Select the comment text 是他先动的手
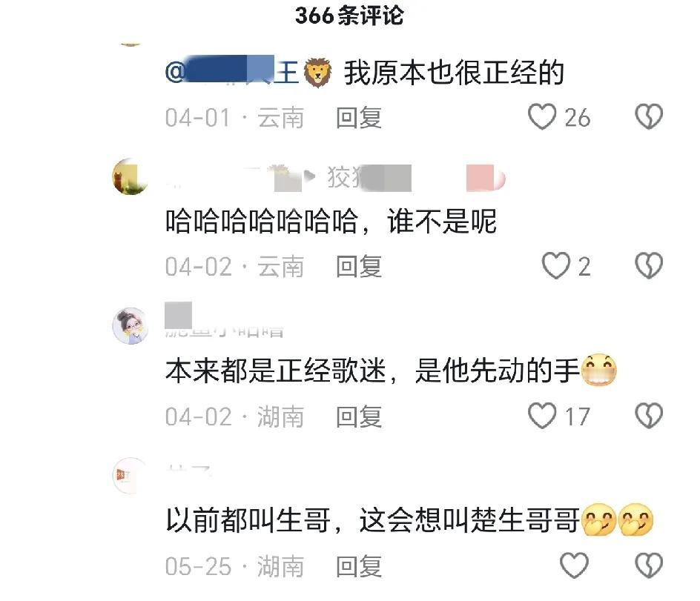This screenshot has width=700, height=601. (497, 371)
